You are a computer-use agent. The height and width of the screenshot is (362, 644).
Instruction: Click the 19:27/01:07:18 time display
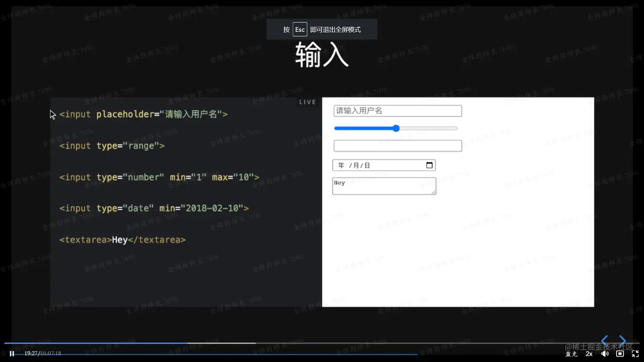(43, 353)
